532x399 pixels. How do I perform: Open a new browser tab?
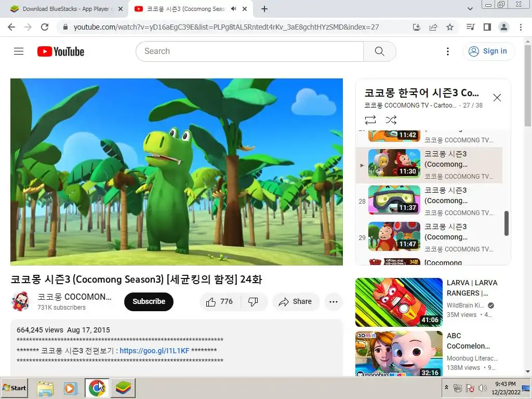coord(264,9)
